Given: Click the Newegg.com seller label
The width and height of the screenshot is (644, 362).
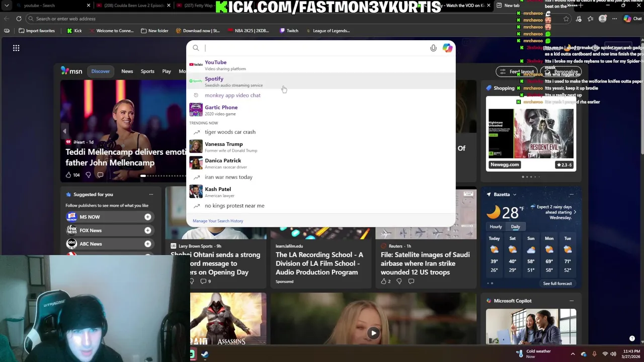Looking at the screenshot, I should [505, 164].
